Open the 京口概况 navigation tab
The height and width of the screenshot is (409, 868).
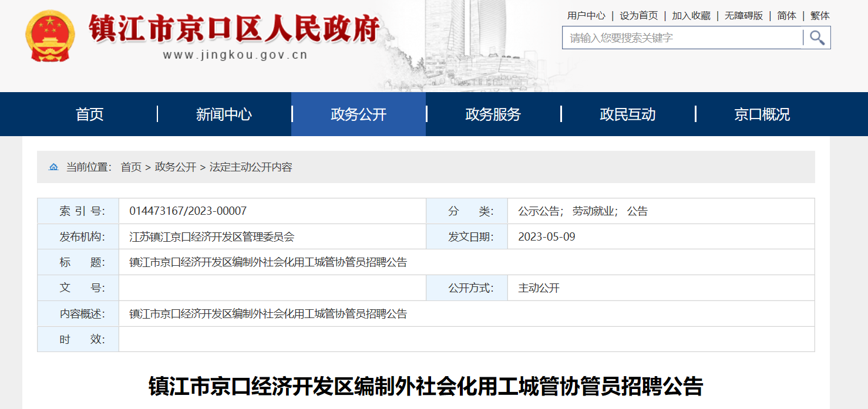(762, 114)
